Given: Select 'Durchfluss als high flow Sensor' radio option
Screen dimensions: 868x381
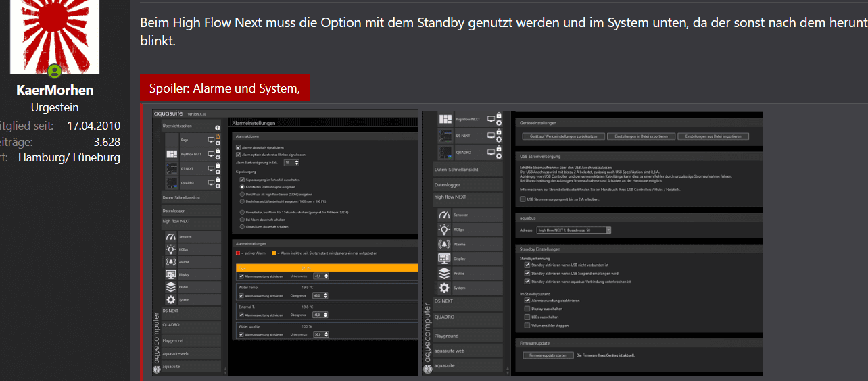Looking at the screenshot, I should 242,194.
